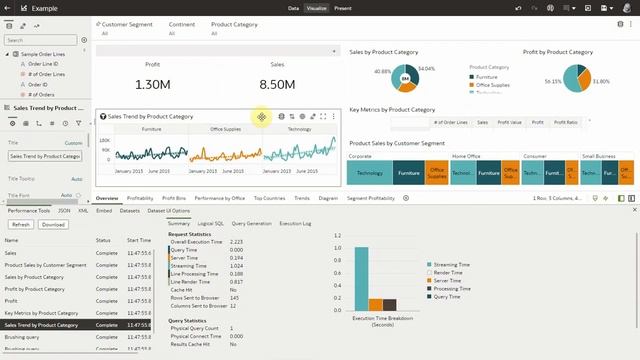640x360 pixels.
Task: Open the filter bar more-options menu
Action: [631, 24]
